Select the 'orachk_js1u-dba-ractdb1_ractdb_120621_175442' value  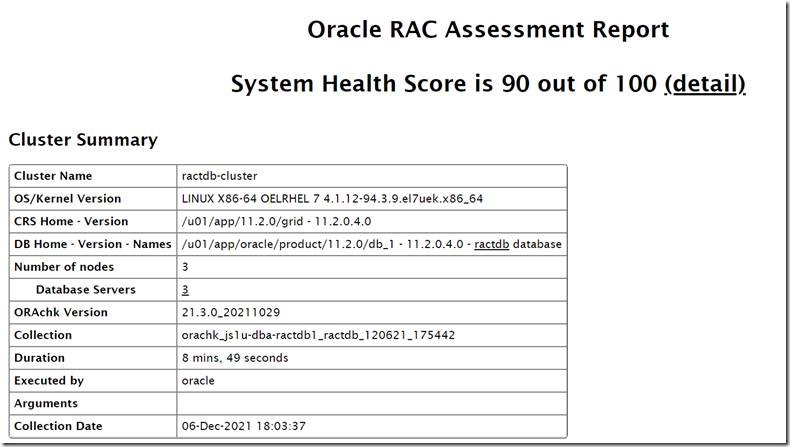click(318, 335)
